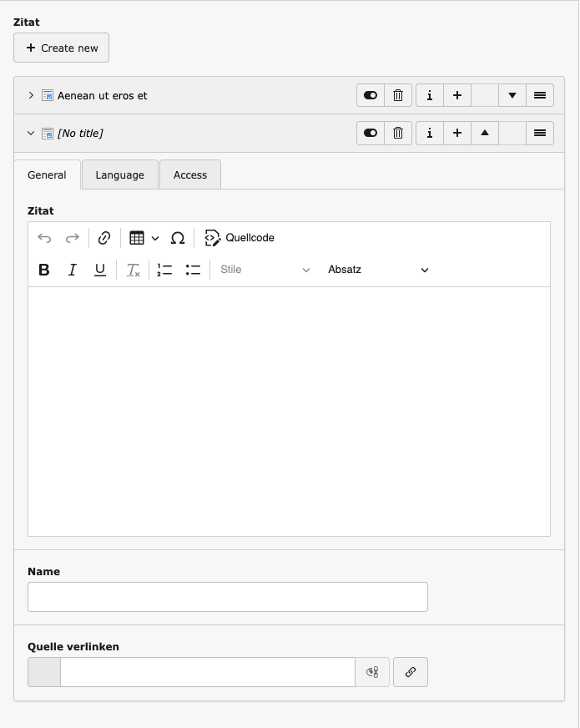
Task: Click the Bold formatting icon
Action: coord(44,270)
